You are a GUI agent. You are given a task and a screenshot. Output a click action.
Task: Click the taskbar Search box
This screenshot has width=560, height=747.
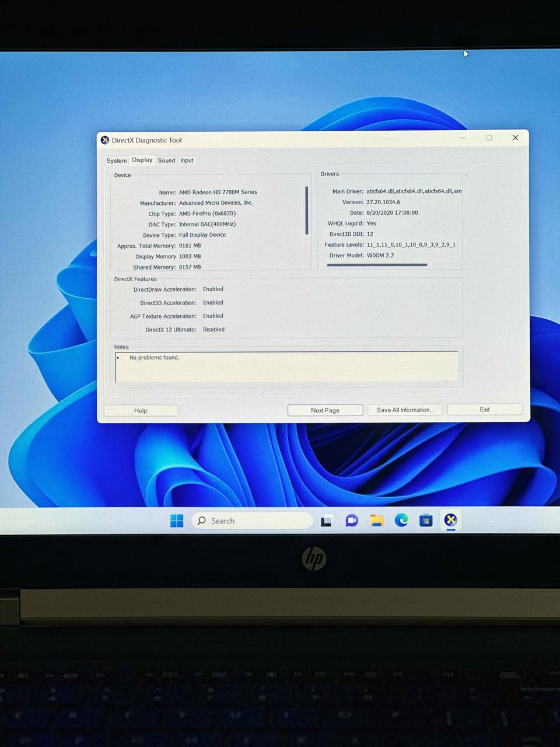tap(252, 521)
